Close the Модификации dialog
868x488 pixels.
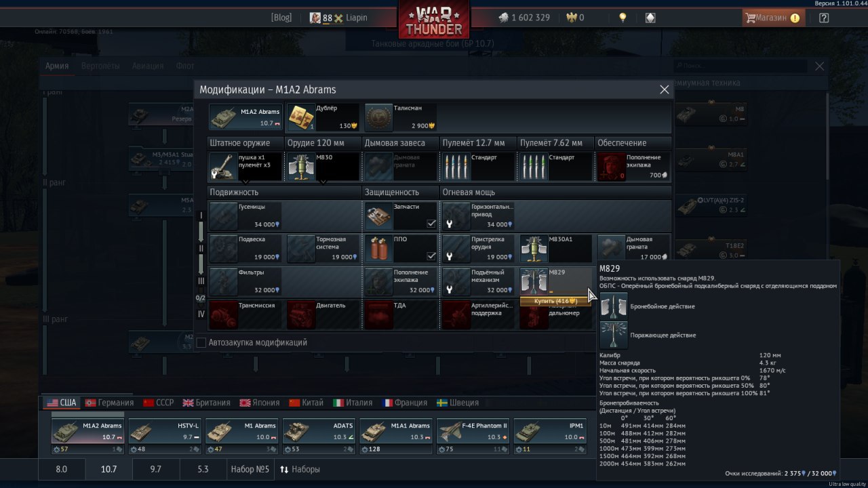tap(665, 89)
